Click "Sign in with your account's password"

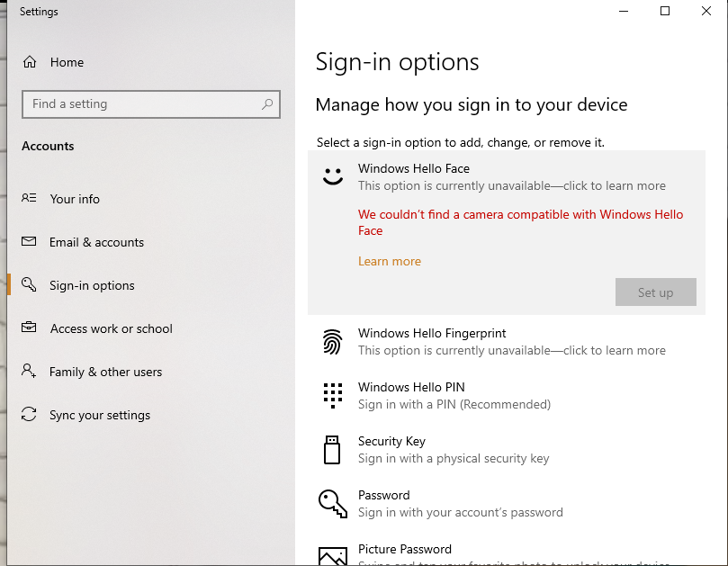coord(461,513)
